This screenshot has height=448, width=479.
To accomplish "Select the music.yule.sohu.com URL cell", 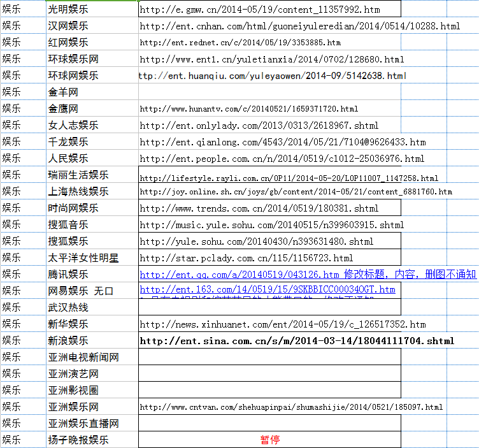I will (x=269, y=224).
